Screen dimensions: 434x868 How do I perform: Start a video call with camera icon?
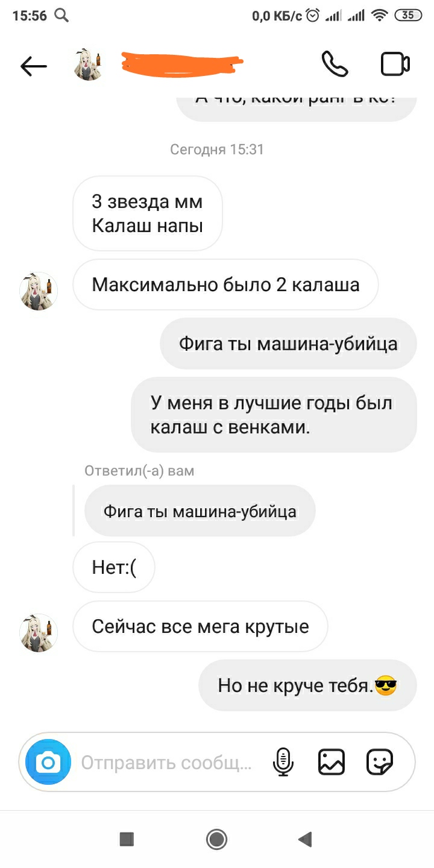pyautogui.click(x=395, y=64)
